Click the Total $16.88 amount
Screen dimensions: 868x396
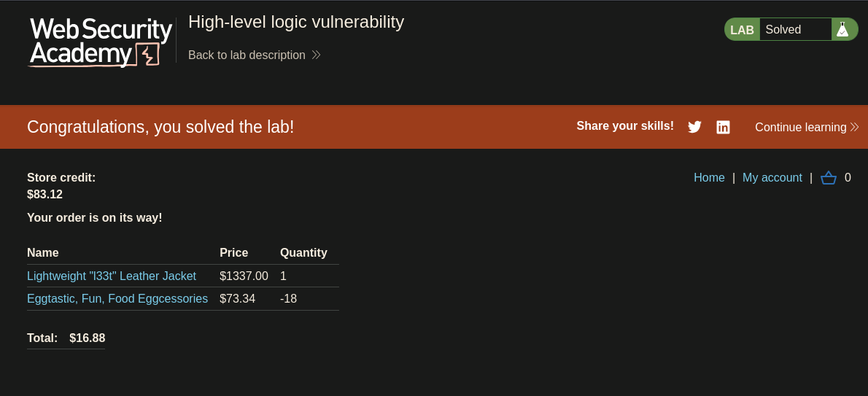coord(88,338)
